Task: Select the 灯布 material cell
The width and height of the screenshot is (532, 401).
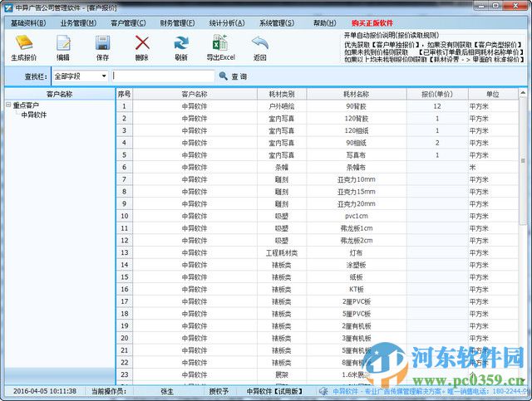Action: [x=357, y=253]
